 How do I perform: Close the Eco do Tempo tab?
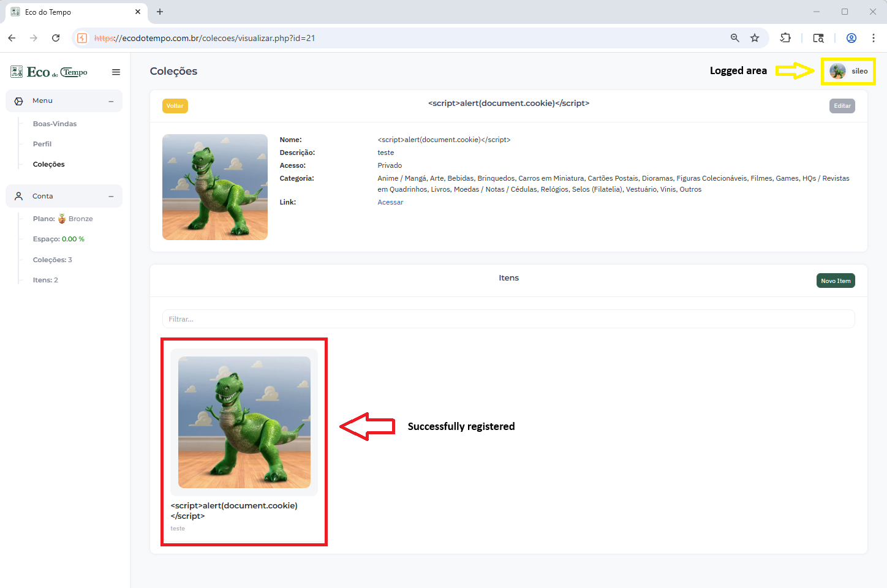(x=138, y=12)
